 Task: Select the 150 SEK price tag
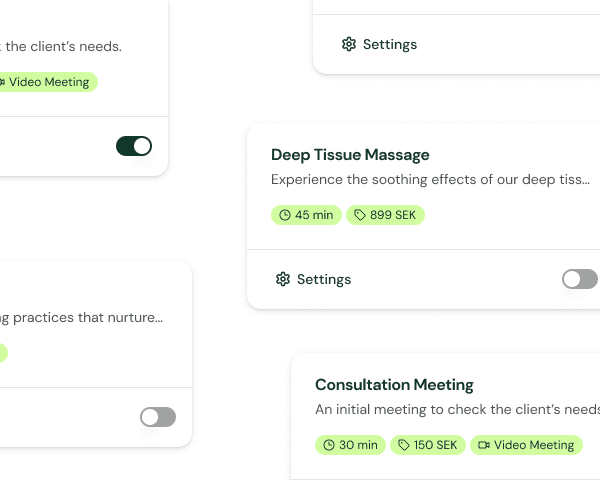428,445
